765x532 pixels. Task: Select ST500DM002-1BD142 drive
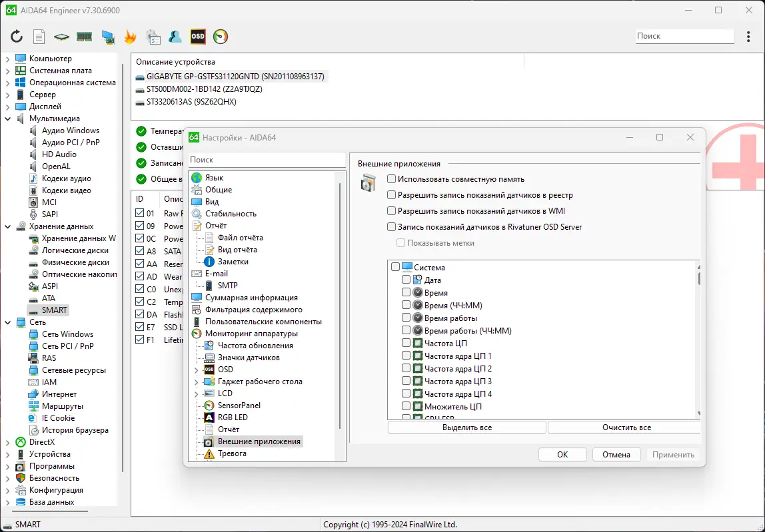pyautogui.click(x=204, y=89)
